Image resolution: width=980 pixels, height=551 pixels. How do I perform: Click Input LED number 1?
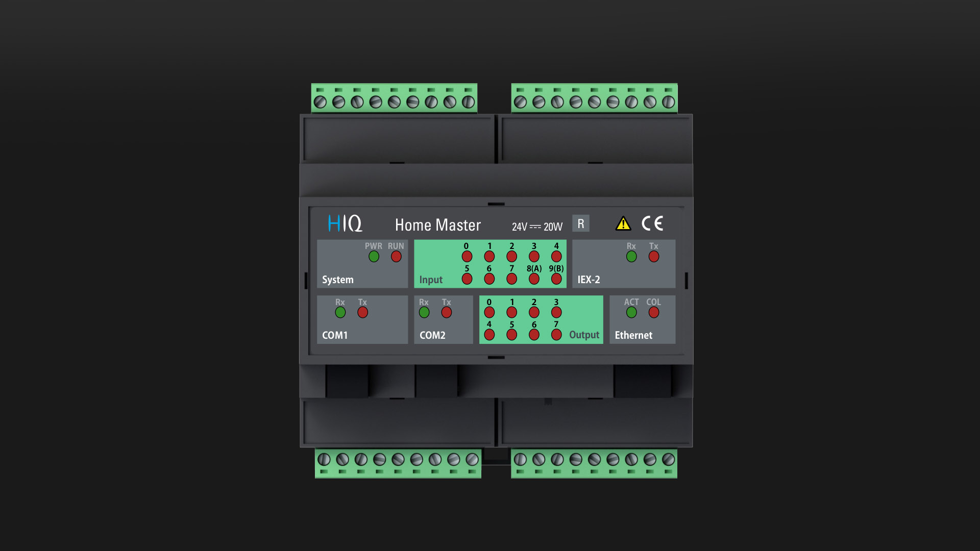(489, 257)
